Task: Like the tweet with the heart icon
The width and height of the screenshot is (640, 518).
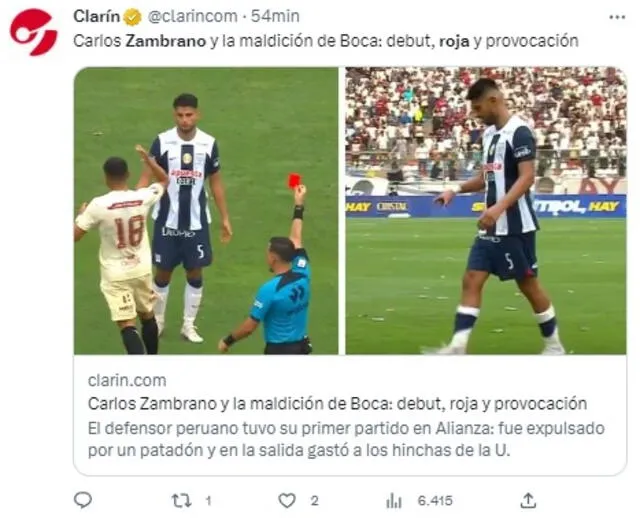Action: click(287, 500)
